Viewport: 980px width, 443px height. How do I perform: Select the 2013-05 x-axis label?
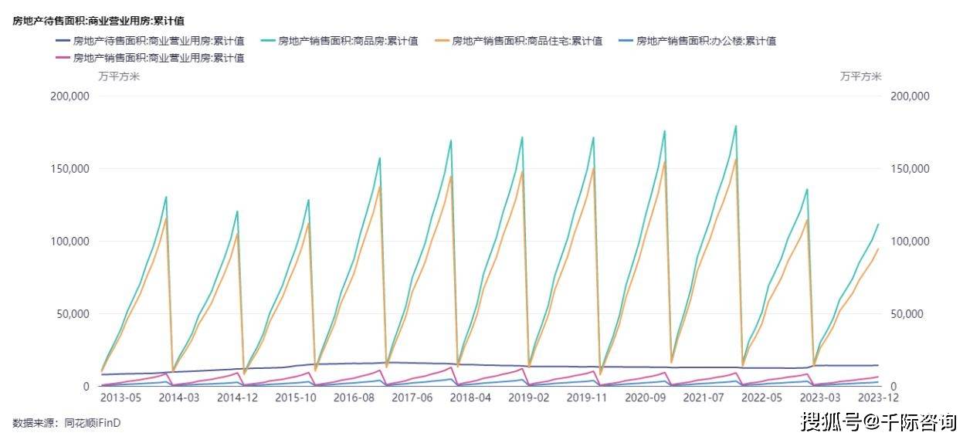(122, 397)
